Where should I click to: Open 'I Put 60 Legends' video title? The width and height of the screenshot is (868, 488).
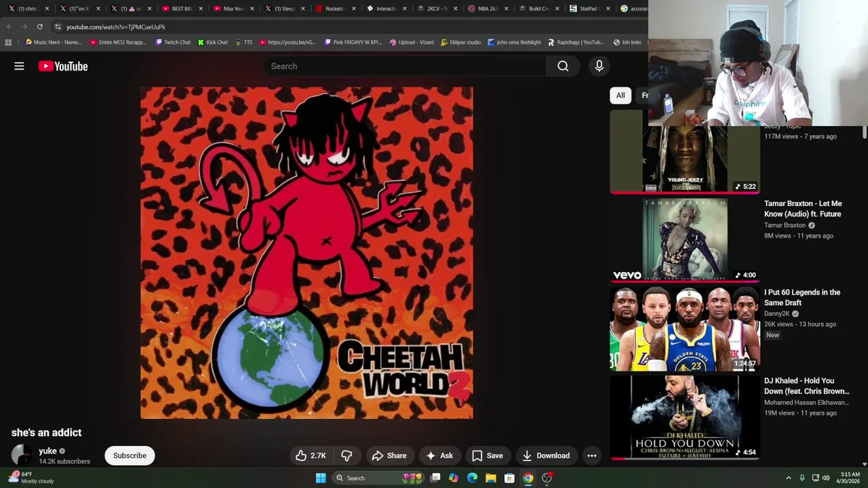(802, 298)
